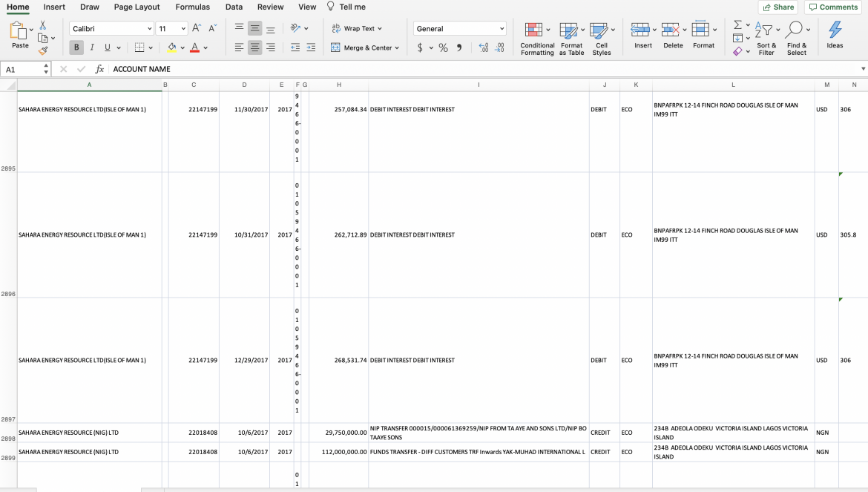The image size is (868, 492).
Task: Apply currency dollar format
Action: 420,47
